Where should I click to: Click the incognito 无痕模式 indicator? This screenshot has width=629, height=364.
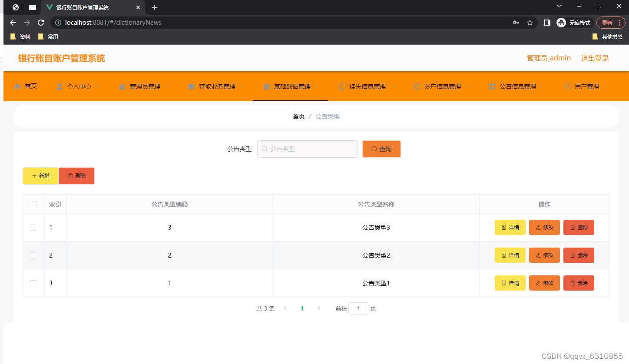tap(574, 23)
